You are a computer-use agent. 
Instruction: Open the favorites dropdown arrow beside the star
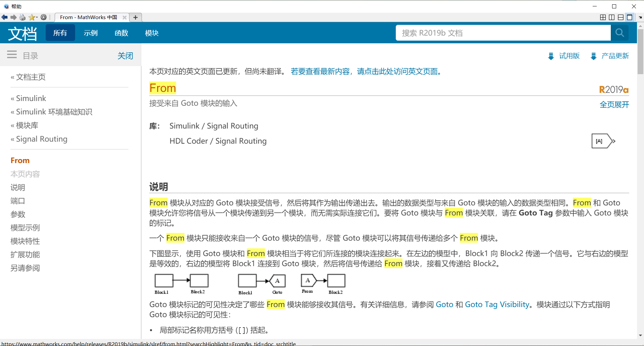tap(37, 17)
